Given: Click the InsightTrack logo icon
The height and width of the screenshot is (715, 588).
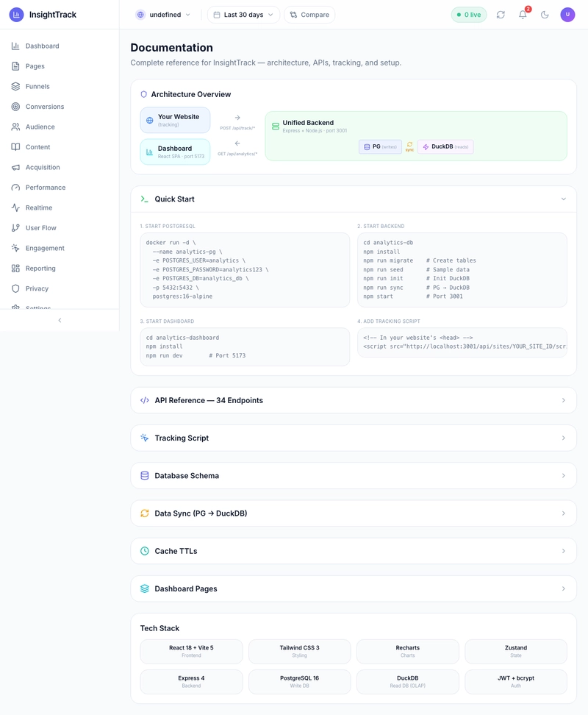Looking at the screenshot, I should tap(16, 15).
